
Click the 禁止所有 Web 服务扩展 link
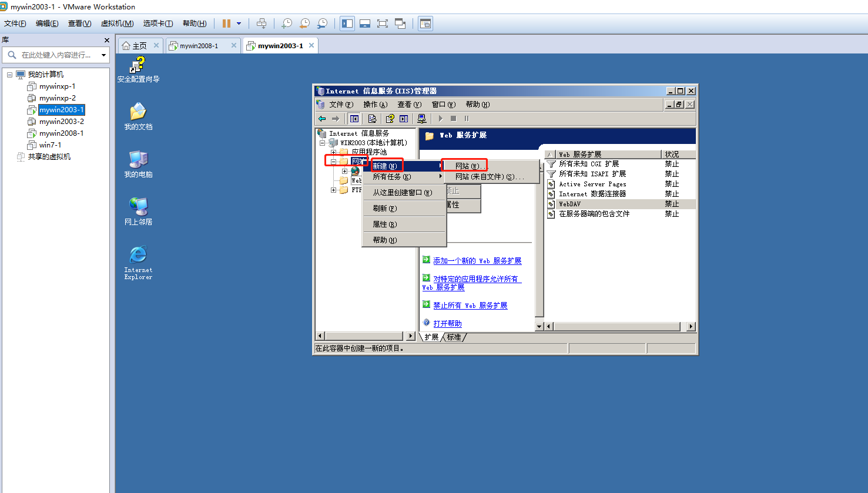(470, 306)
